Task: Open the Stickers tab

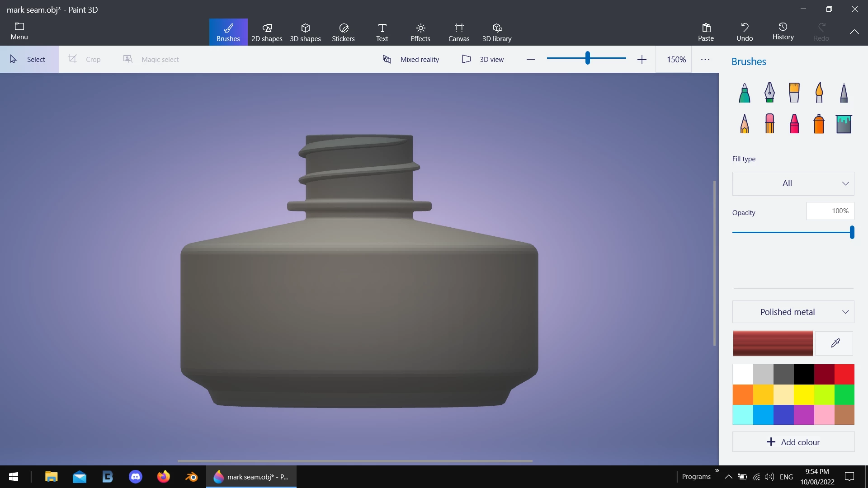Action: pos(343,32)
